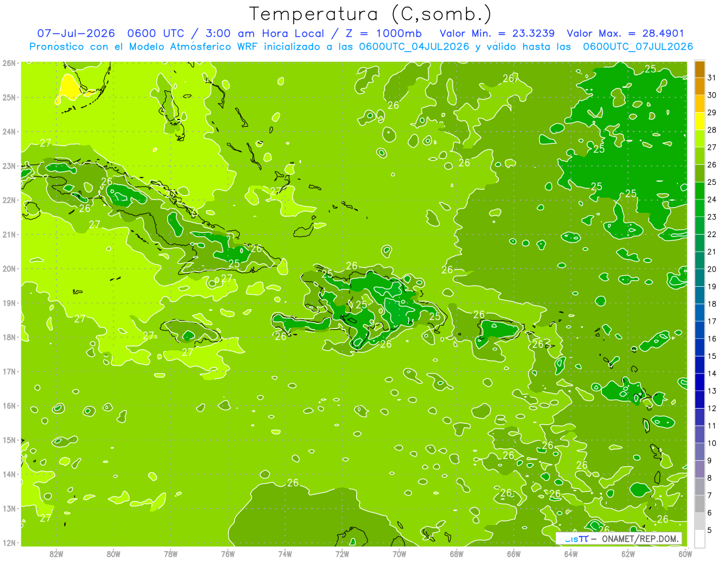Viewport: 728px width, 562px height.
Task: Click the purple legend swatch between 9 and 10
Action: pos(699,452)
